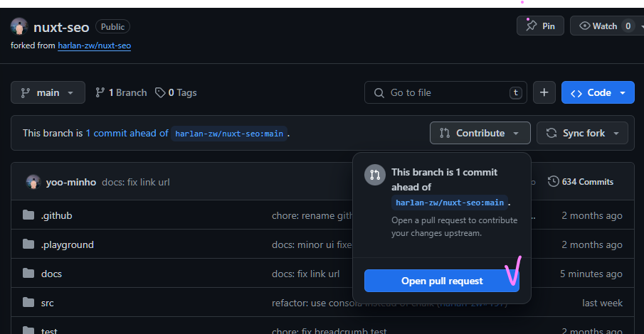This screenshot has width=644, height=334.
Task: Click the Public visibility badge
Action: (112, 27)
